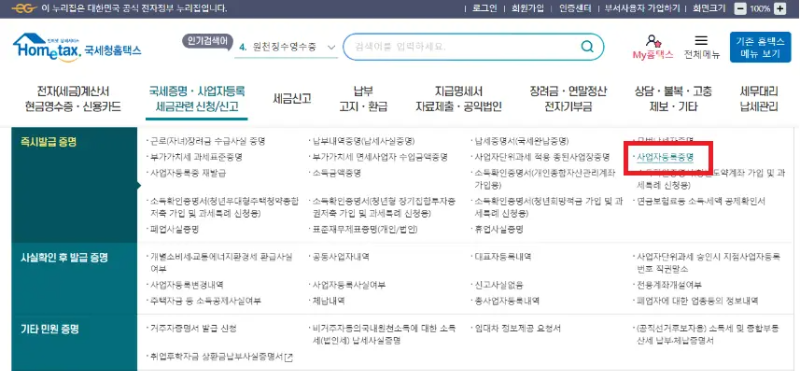Click 부서사용자 가입하기 link
Viewport: 800px width, 371px height.
point(642,9)
